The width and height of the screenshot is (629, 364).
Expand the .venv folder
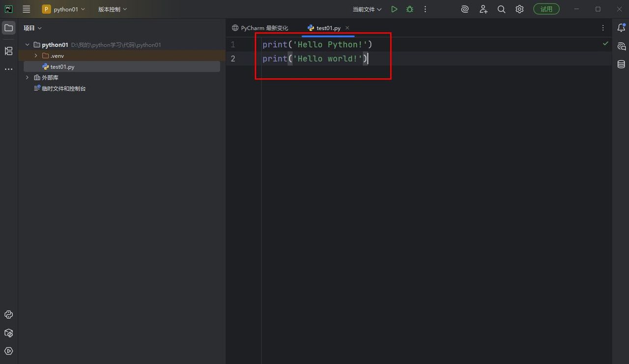(x=36, y=56)
